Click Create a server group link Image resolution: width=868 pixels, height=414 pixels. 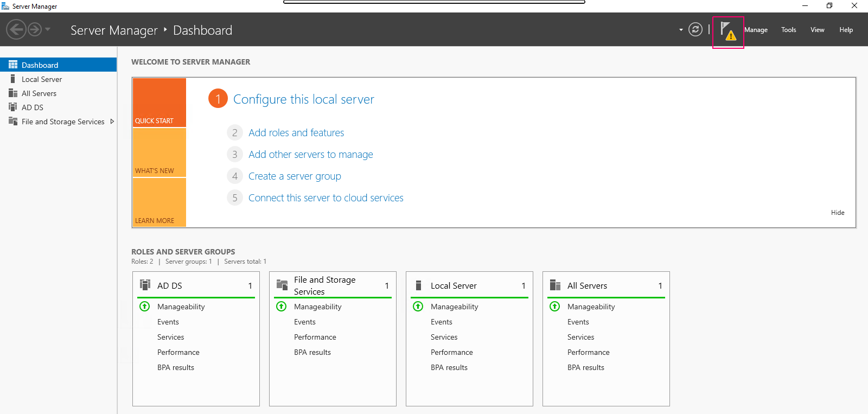point(295,176)
